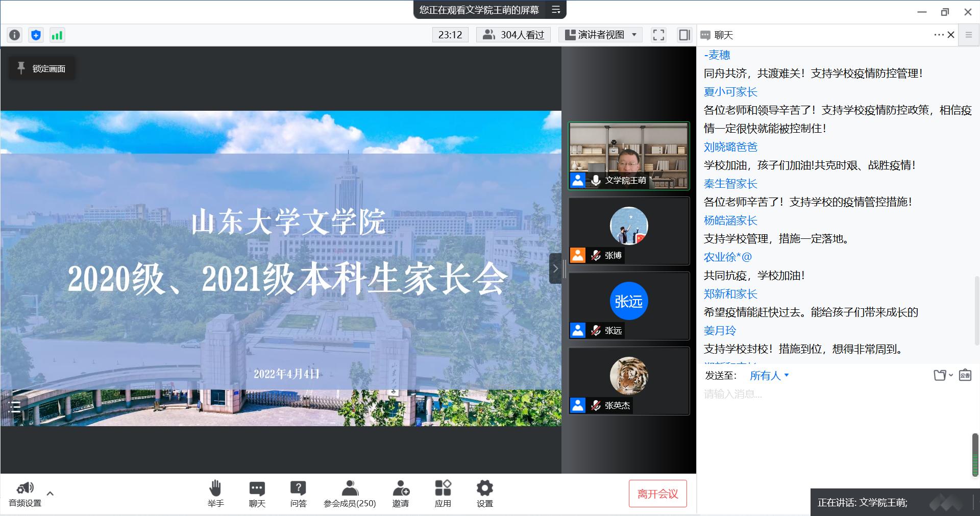Click the 离开会议 leave meeting button
980x516 pixels.
pos(657,494)
